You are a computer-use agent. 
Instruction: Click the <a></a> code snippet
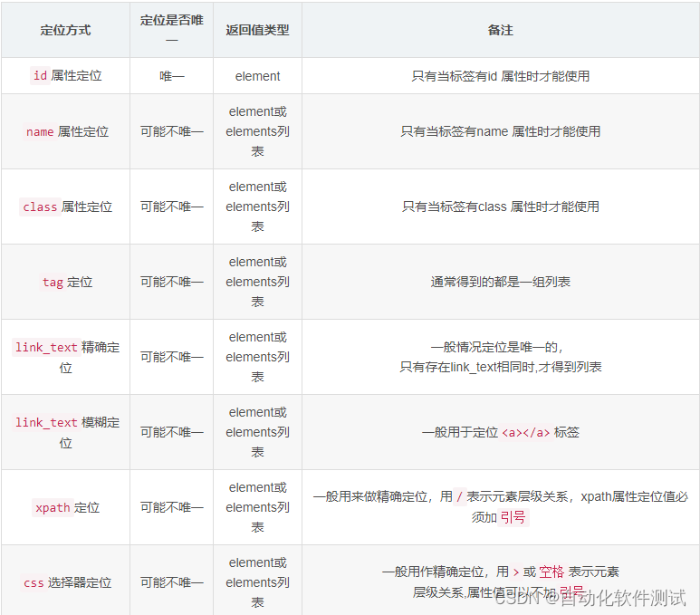coord(525,432)
